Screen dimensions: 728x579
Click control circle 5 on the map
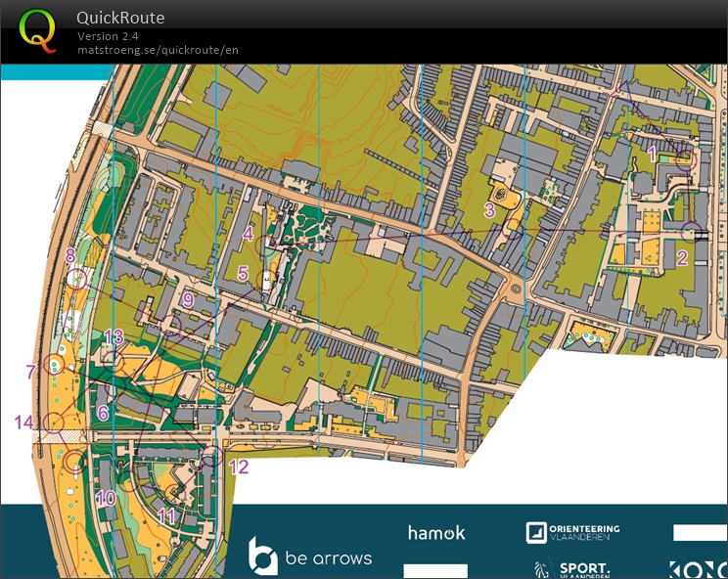pos(266,281)
